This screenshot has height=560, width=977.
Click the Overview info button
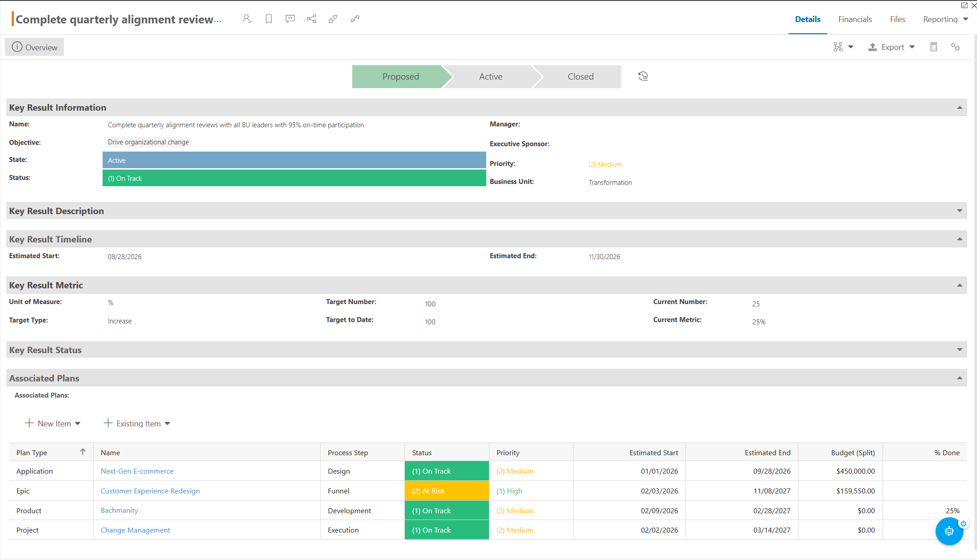tap(35, 47)
